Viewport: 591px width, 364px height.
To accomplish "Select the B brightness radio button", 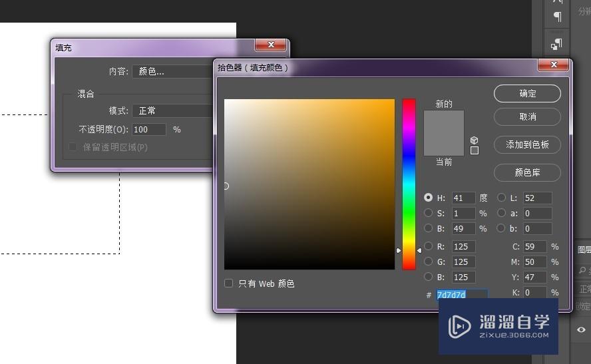I will click(428, 228).
